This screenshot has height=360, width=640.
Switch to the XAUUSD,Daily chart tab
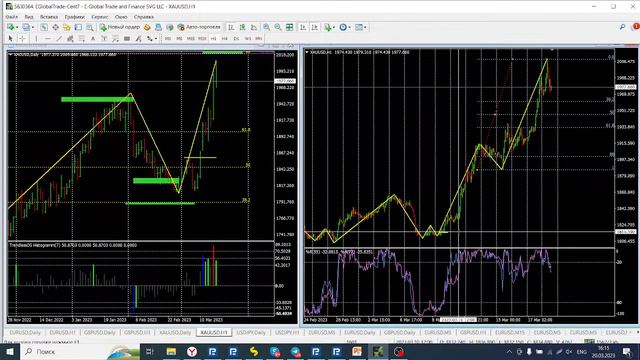pyautogui.click(x=175, y=333)
